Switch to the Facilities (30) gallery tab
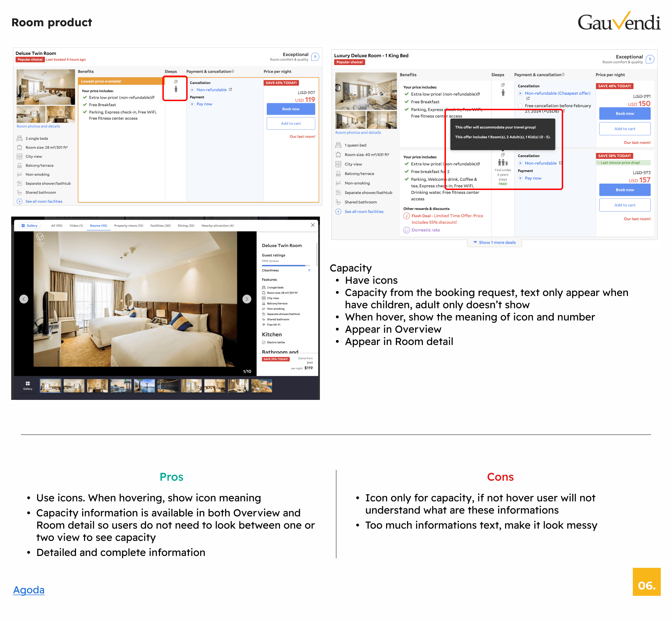The image size is (672, 621). (160, 226)
